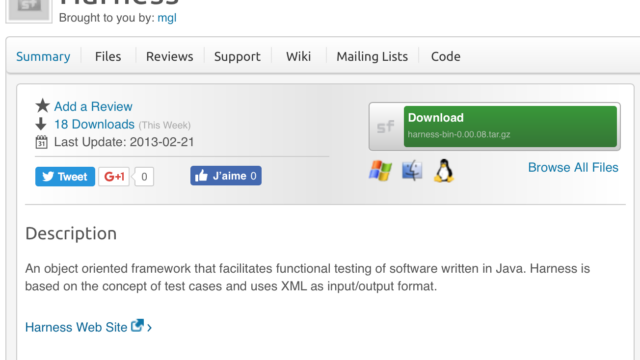
Task: Click the mgl author link
Action: click(x=167, y=18)
